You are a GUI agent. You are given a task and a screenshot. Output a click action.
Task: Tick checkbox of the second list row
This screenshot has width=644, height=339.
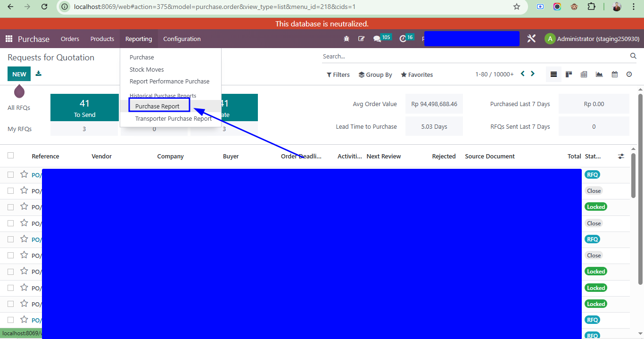point(11,190)
